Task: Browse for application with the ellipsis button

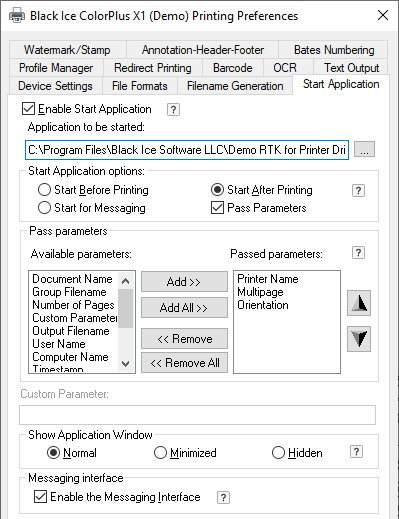Action: 364,149
